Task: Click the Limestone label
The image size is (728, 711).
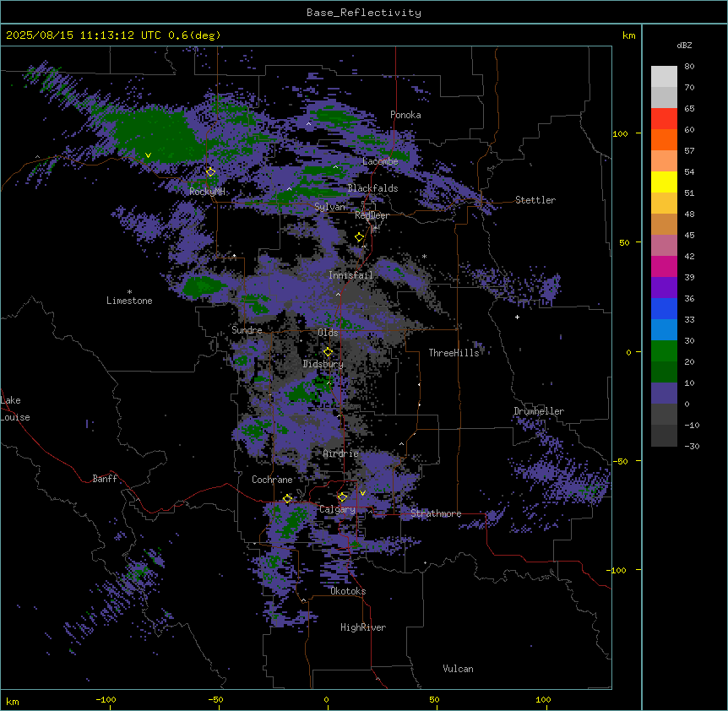Action: (x=129, y=301)
